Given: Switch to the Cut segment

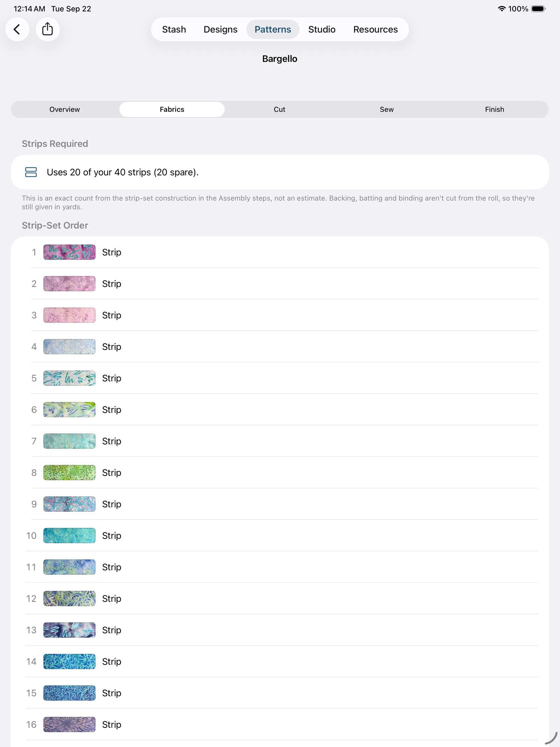Looking at the screenshot, I should [279, 110].
